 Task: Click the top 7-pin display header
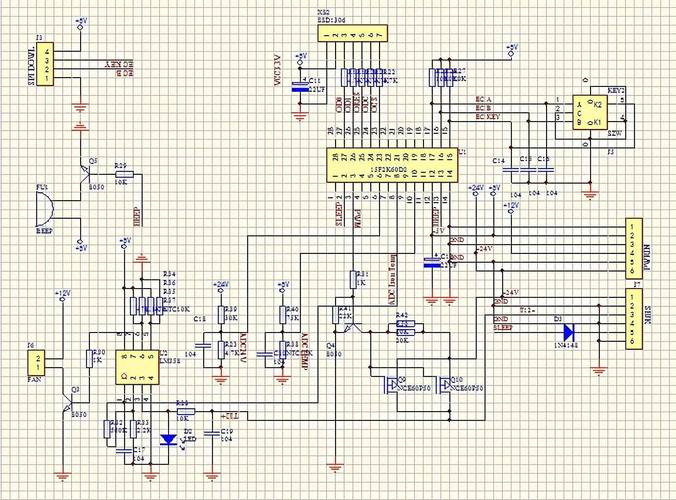pyautogui.click(x=353, y=33)
